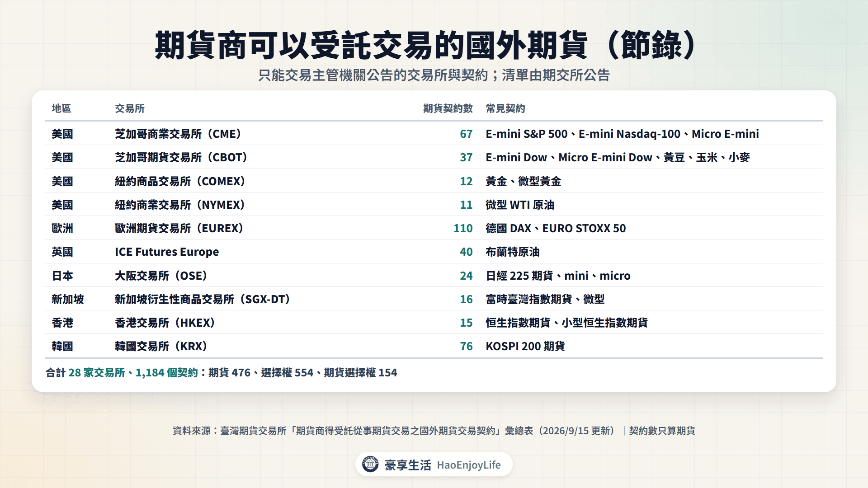
Task: Click the contract count 67 for CME
Action: pos(466,134)
